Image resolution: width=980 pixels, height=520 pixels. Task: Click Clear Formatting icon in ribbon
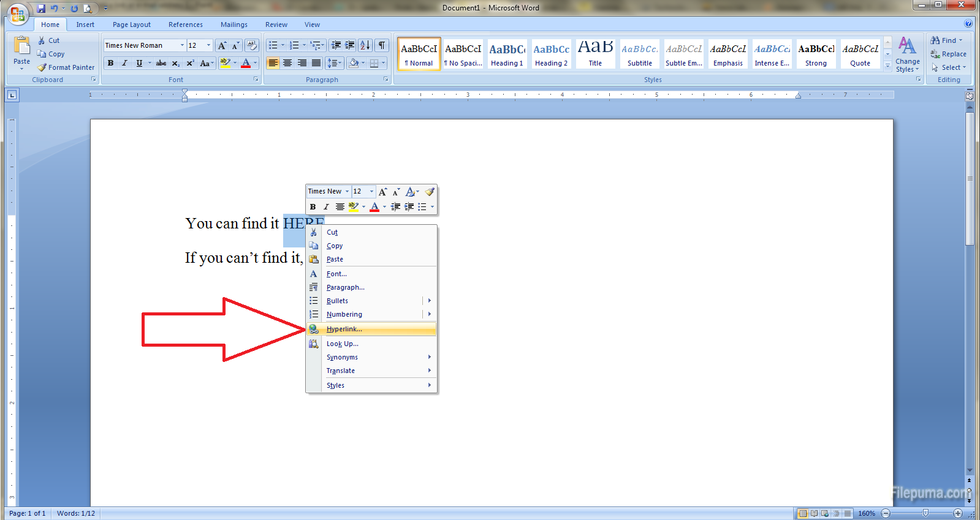coord(251,45)
